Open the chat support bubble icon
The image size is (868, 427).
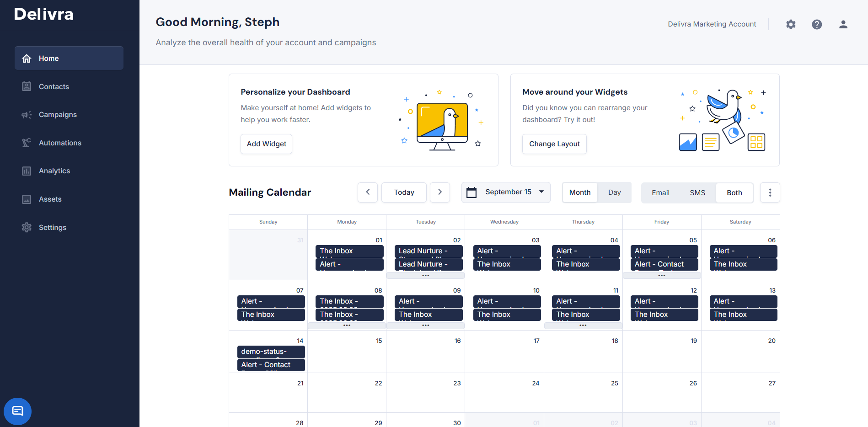click(x=17, y=411)
